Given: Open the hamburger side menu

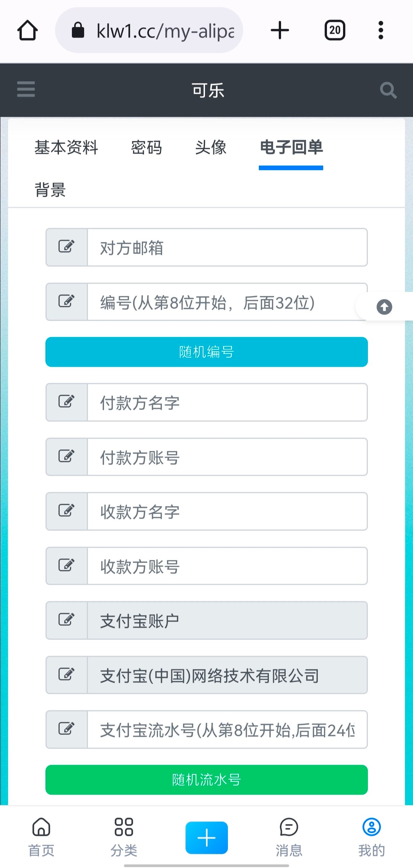Looking at the screenshot, I should point(26,90).
